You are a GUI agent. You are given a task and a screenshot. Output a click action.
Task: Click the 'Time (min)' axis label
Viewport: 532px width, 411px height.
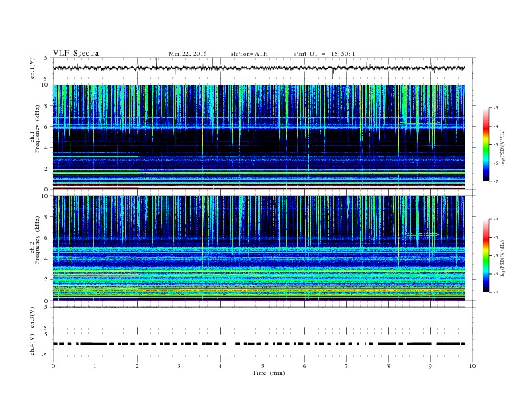269,373
